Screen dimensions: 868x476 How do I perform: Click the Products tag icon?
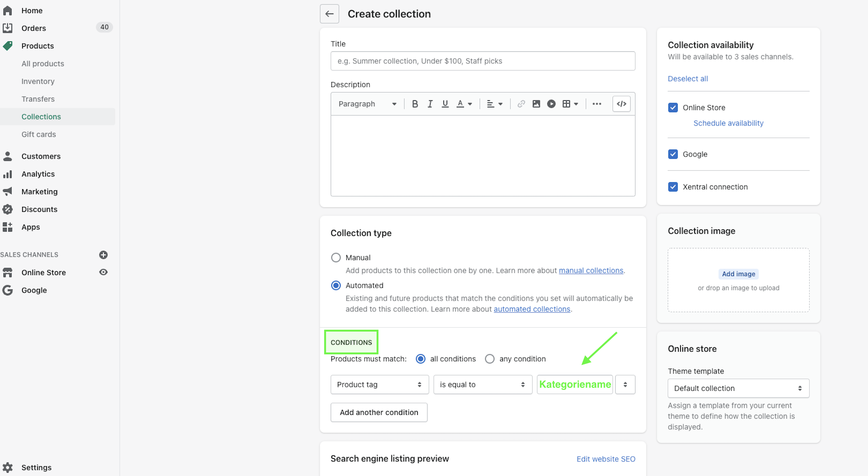coord(7,46)
